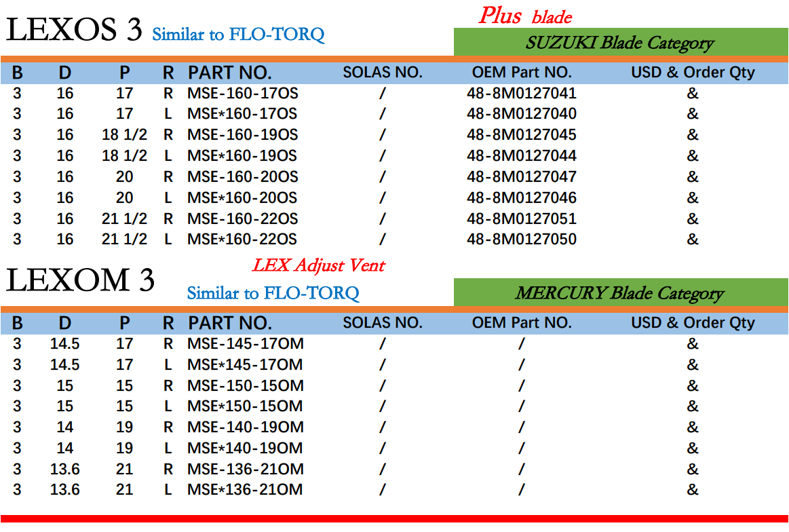Select part number MSE-150-15OM
The width and height of the screenshot is (789, 532).
(x=246, y=385)
